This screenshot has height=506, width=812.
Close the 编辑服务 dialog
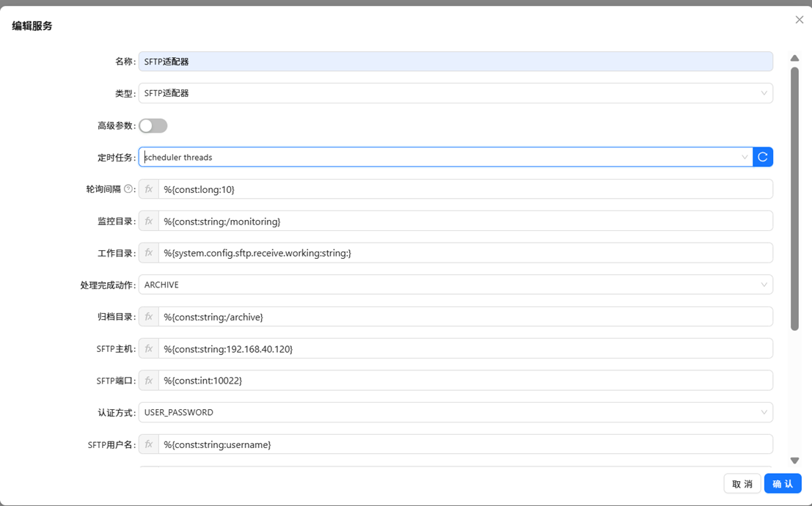[x=800, y=20]
